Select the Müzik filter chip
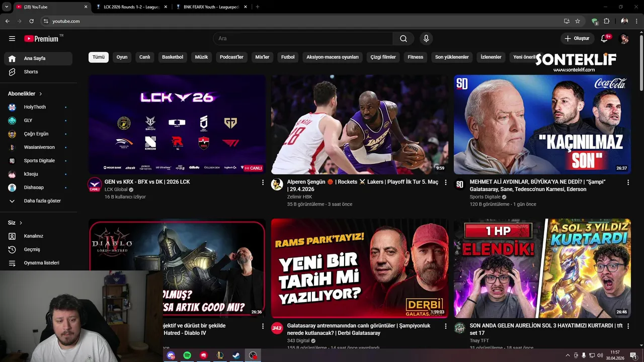644x362 pixels. click(201, 57)
